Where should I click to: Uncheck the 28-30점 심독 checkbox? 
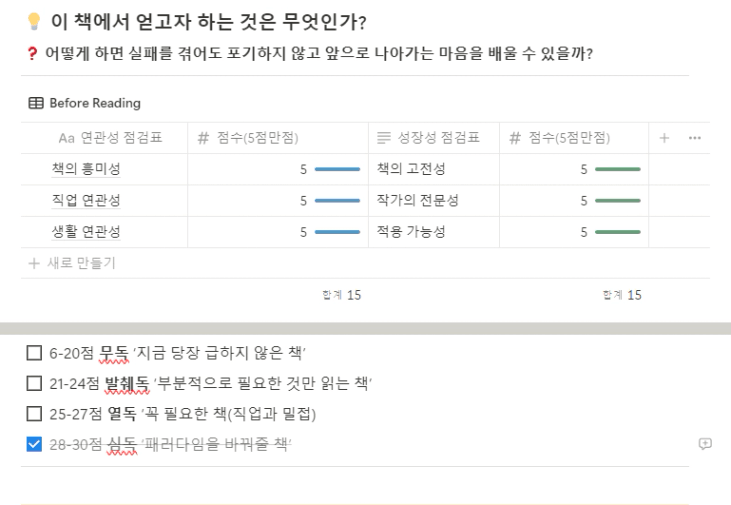[x=34, y=444]
